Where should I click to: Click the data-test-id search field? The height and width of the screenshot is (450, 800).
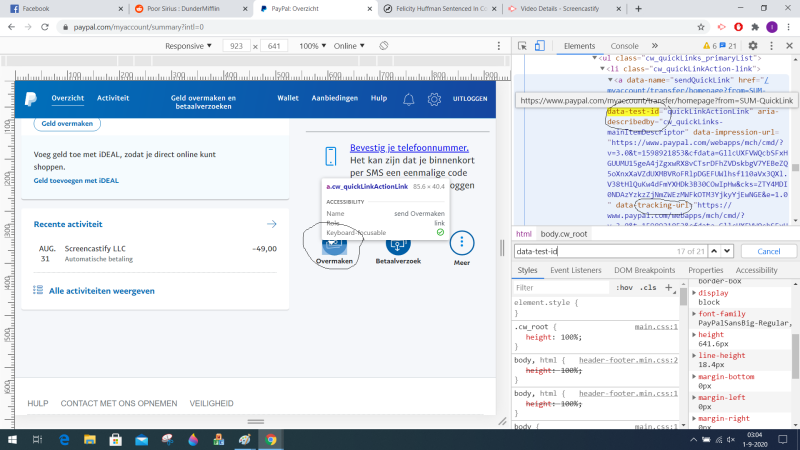[590, 251]
